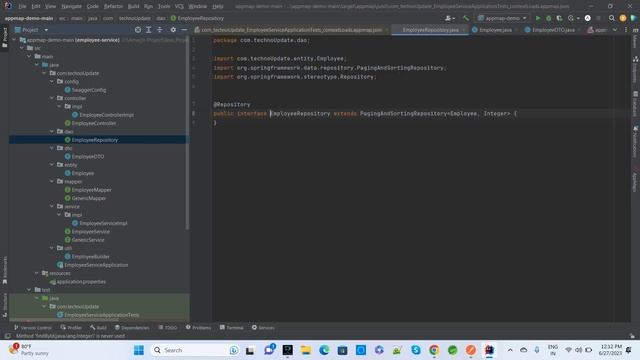Click the Expand All icon in Project panel
This screenshot has height=360, width=640.
pos(149,30)
